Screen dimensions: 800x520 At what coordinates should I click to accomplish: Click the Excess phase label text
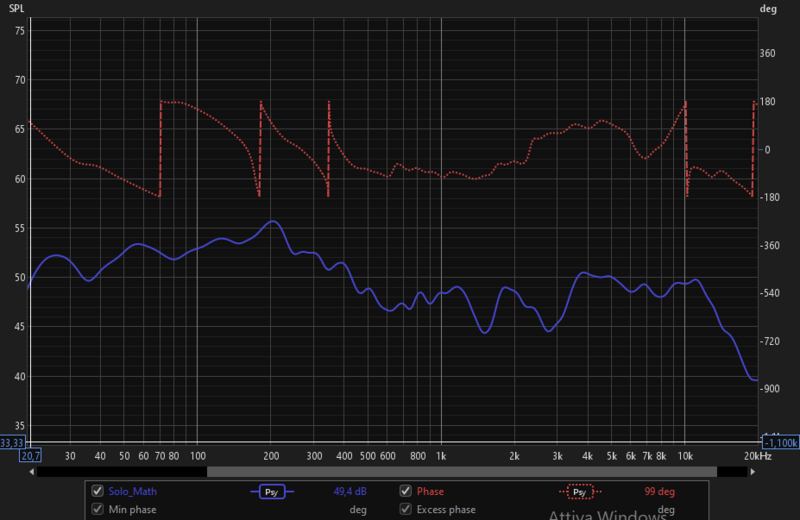tap(446, 509)
